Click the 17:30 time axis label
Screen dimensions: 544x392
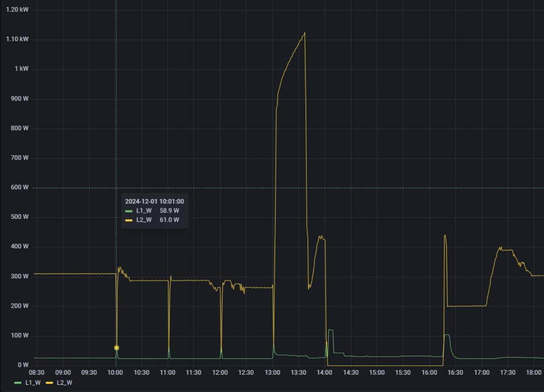pos(508,372)
